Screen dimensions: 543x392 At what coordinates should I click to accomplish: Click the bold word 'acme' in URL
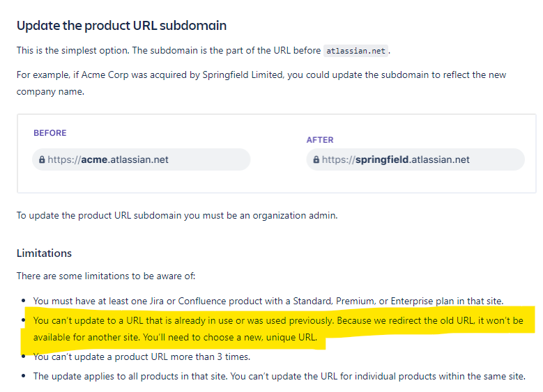tap(95, 159)
